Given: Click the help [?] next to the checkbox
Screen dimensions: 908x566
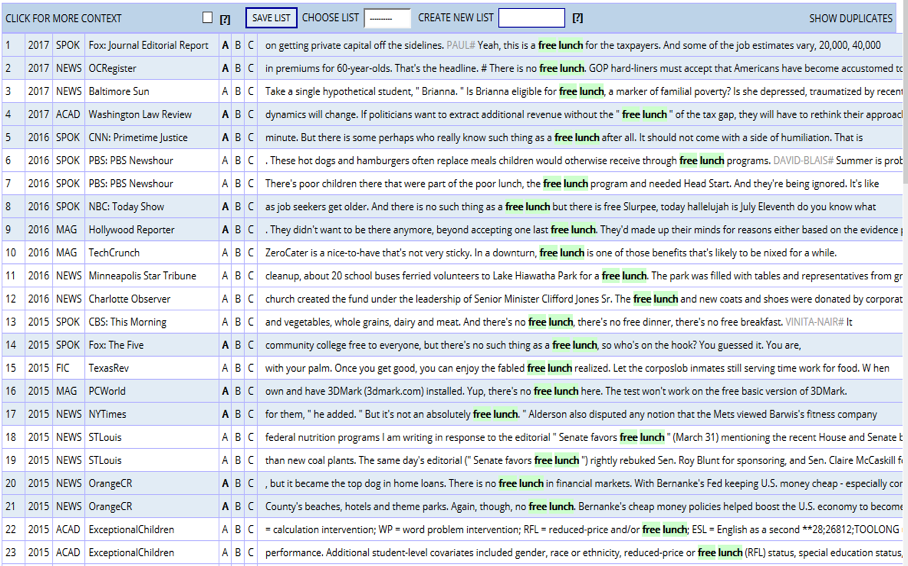Looking at the screenshot, I should pyautogui.click(x=225, y=19).
